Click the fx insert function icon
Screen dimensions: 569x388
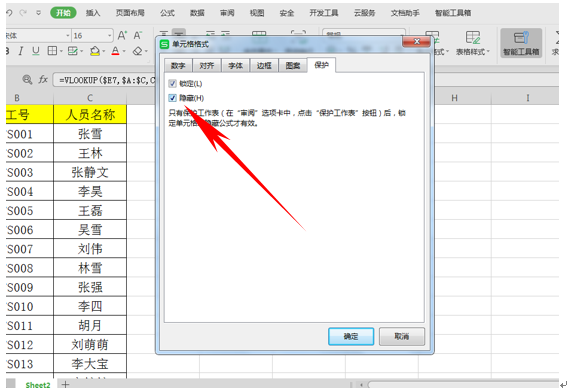[x=43, y=79]
